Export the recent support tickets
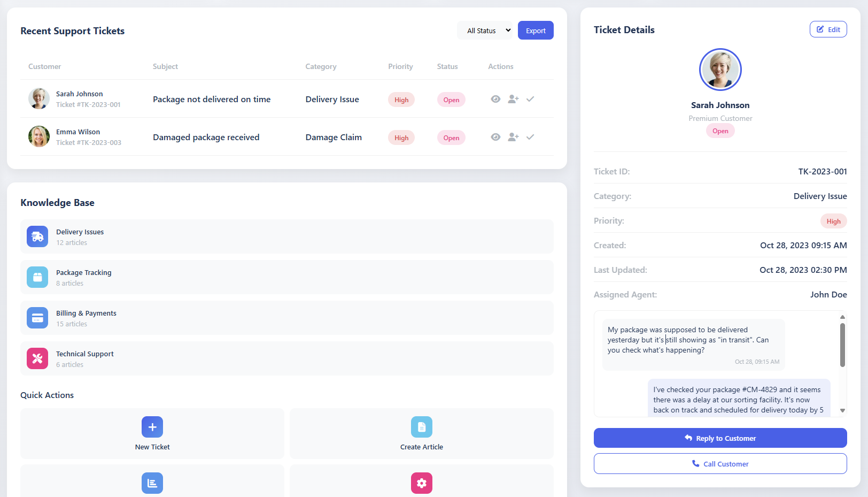Image resolution: width=868 pixels, height=497 pixels. click(536, 30)
